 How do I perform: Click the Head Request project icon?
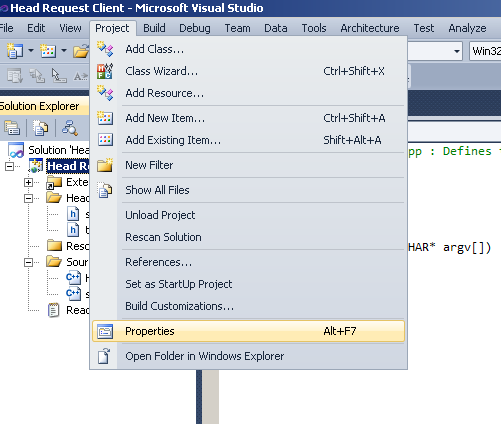[x=36, y=166]
